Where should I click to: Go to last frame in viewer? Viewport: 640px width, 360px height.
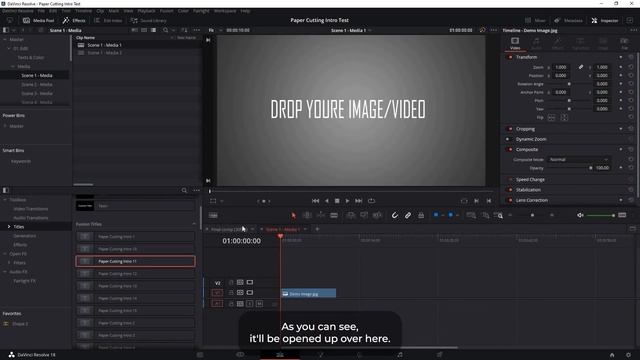(358, 201)
